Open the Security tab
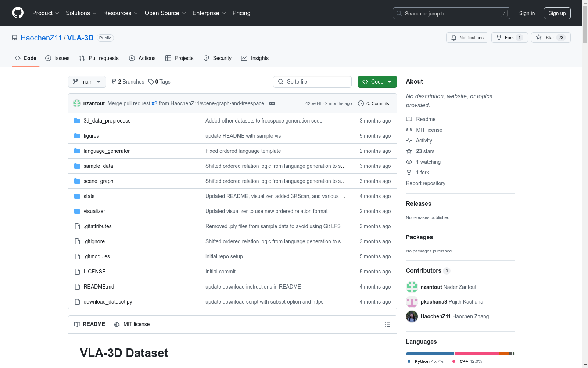 coord(218,58)
